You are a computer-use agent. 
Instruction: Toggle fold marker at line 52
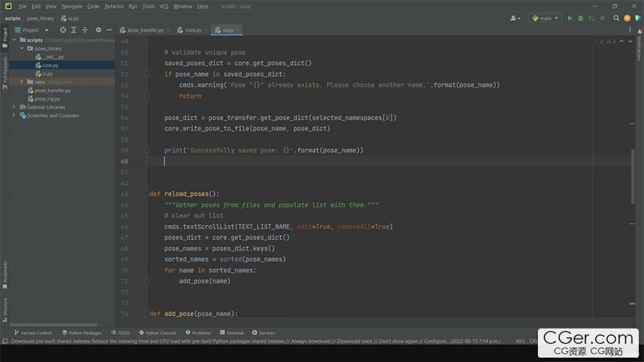click(x=146, y=75)
